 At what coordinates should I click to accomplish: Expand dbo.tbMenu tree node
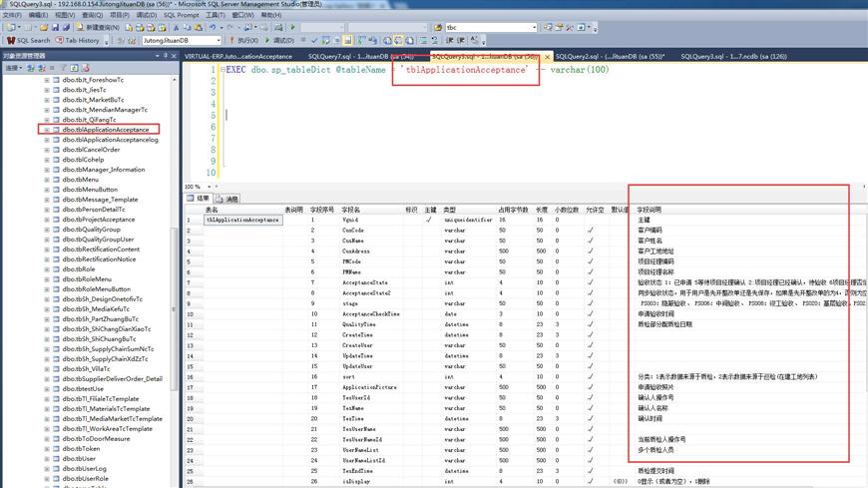(47, 180)
